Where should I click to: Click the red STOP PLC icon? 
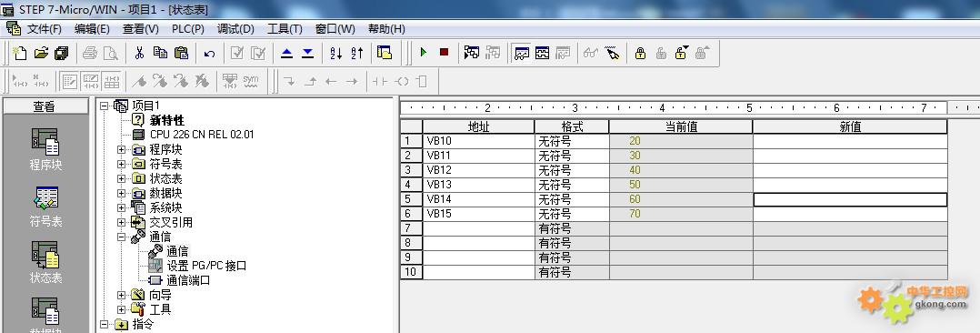pyautogui.click(x=444, y=53)
